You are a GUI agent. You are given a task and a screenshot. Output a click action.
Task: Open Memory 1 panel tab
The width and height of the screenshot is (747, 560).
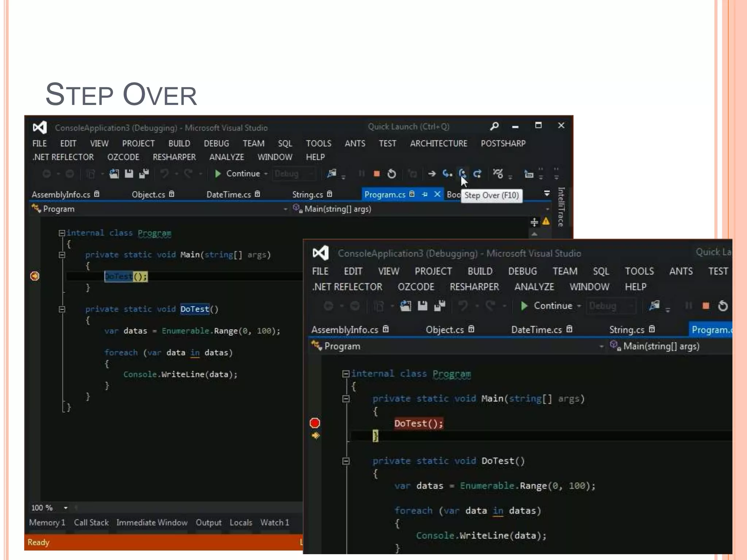coord(47,522)
